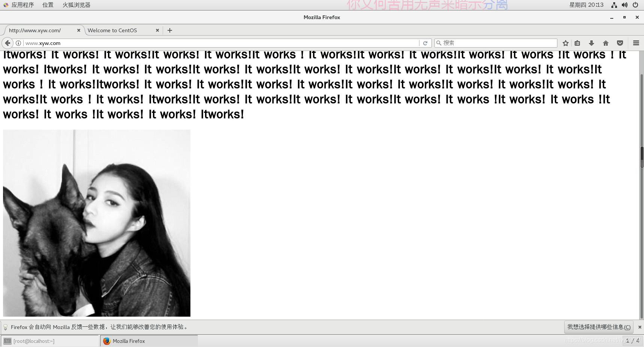This screenshot has width=644, height=347.
Task: Go to Firefox home page icon
Action: pos(606,43)
